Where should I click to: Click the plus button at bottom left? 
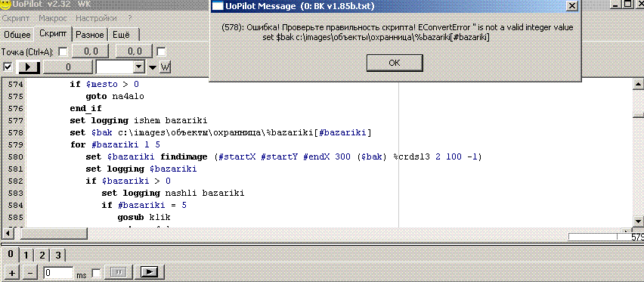click(11, 272)
